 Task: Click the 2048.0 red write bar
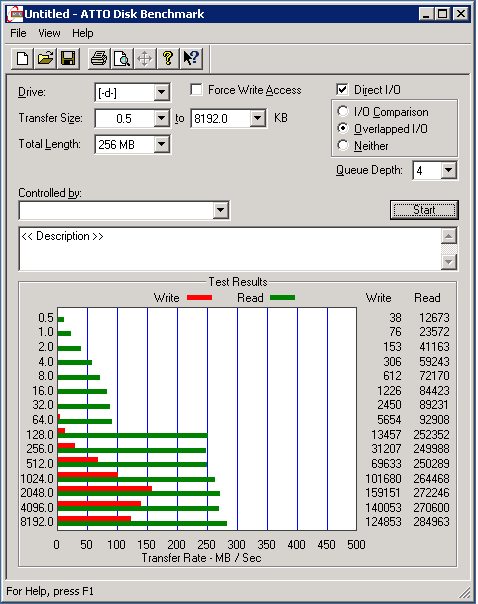105,488
